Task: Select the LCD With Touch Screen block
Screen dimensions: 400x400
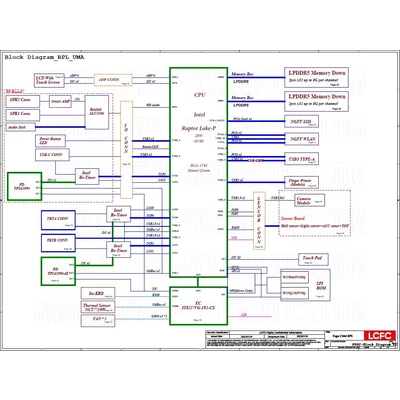Action: 49,80
